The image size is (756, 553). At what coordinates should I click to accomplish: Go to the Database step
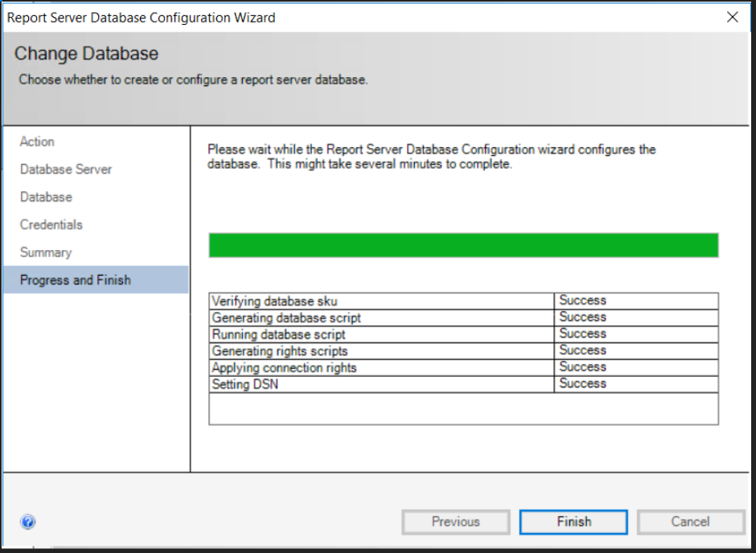point(45,197)
